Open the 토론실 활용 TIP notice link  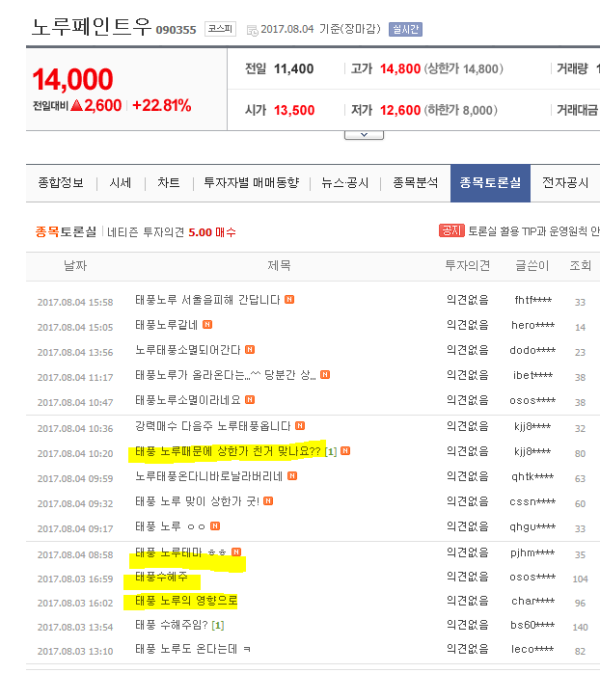(x=533, y=231)
